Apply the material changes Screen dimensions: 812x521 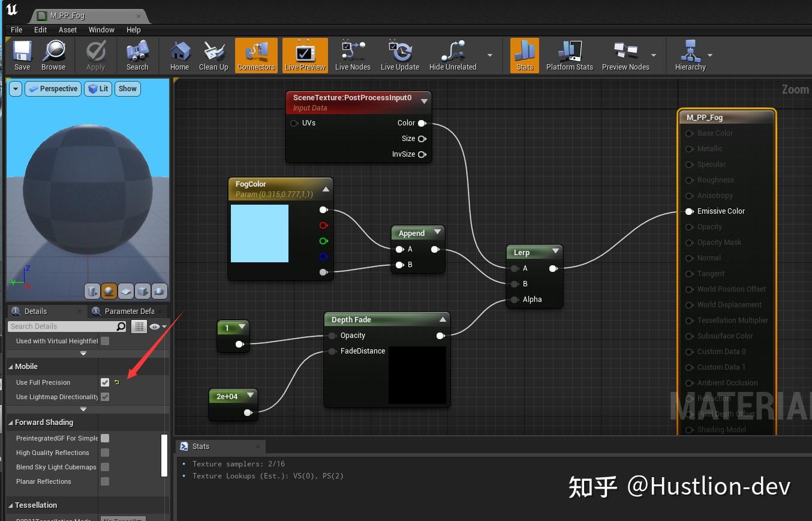click(x=96, y=55)
